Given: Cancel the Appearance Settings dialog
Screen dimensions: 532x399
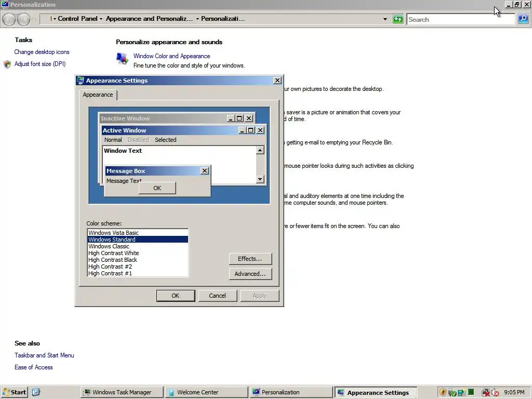Looking at the screenshot, I should click(x=217, y=296).
